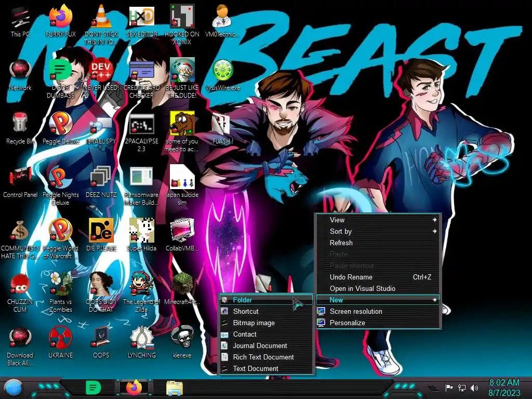This screenshot has width=532, height=399.
Task: Select the Peggle Deluxe desktop icon
Action: click(x=60, y=128)
